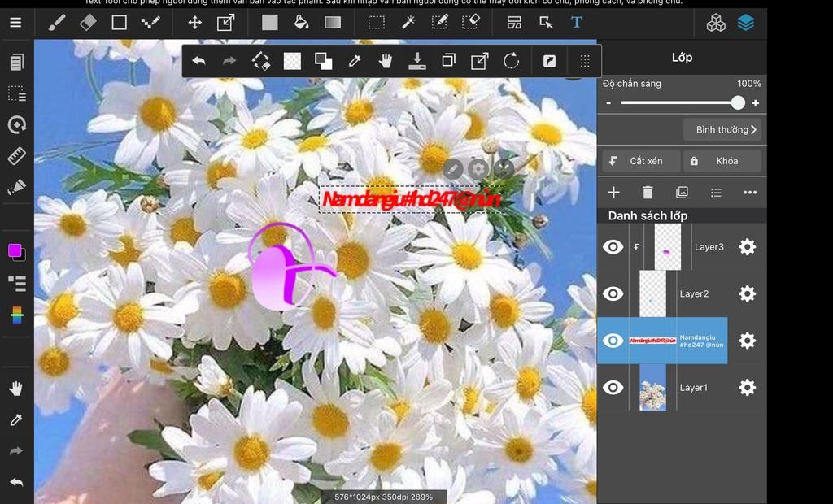Click the text edit pencil handle
The width and height of the screenshot is (833, 504).
coord(452,169)
